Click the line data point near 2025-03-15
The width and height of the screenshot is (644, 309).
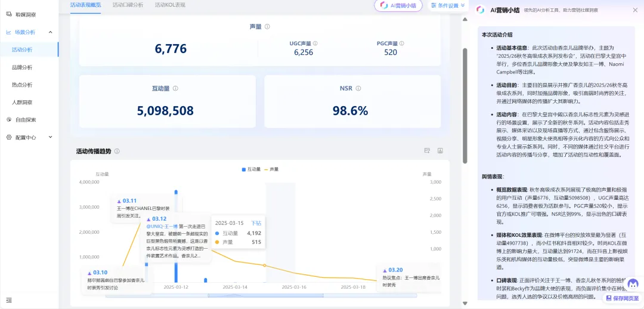(x=265, y=265)
